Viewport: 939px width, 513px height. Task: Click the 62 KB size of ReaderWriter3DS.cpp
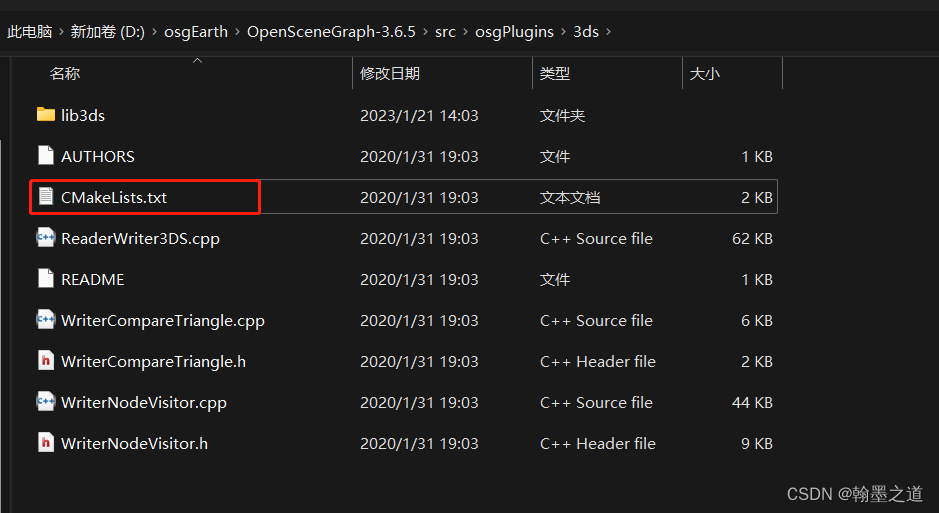pyautogui.click(x=752, y=238)
